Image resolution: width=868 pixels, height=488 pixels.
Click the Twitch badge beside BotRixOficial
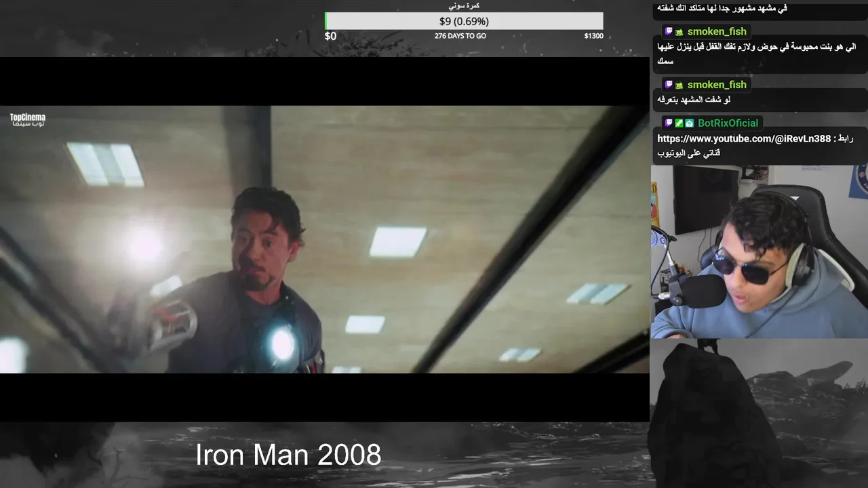(669, 123)
